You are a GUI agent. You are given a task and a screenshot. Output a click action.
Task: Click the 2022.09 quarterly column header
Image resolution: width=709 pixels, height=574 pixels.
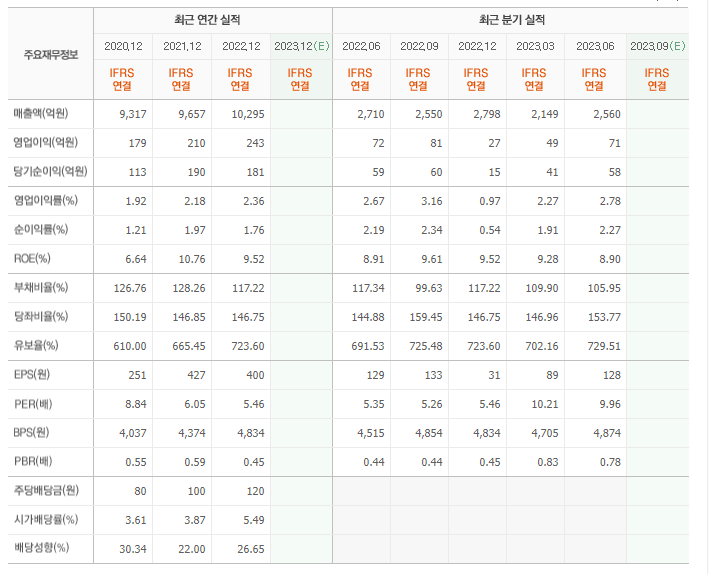point(419,46)
